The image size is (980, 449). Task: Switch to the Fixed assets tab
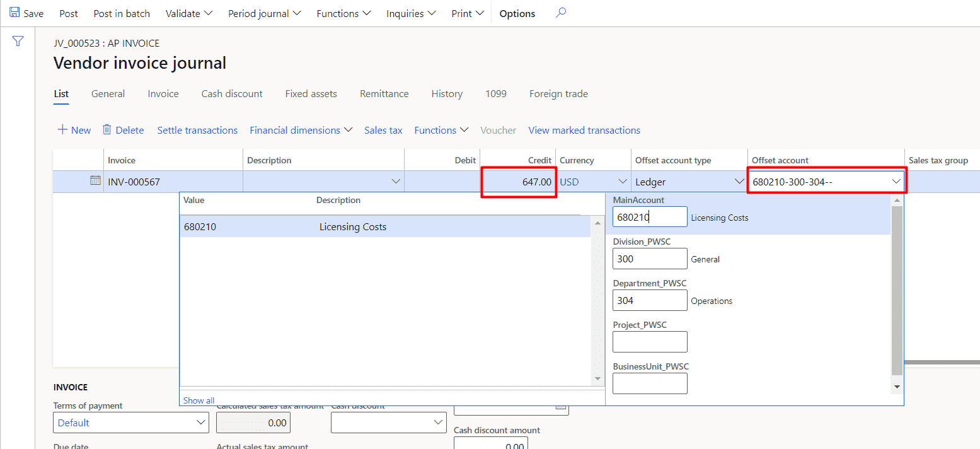311,94
